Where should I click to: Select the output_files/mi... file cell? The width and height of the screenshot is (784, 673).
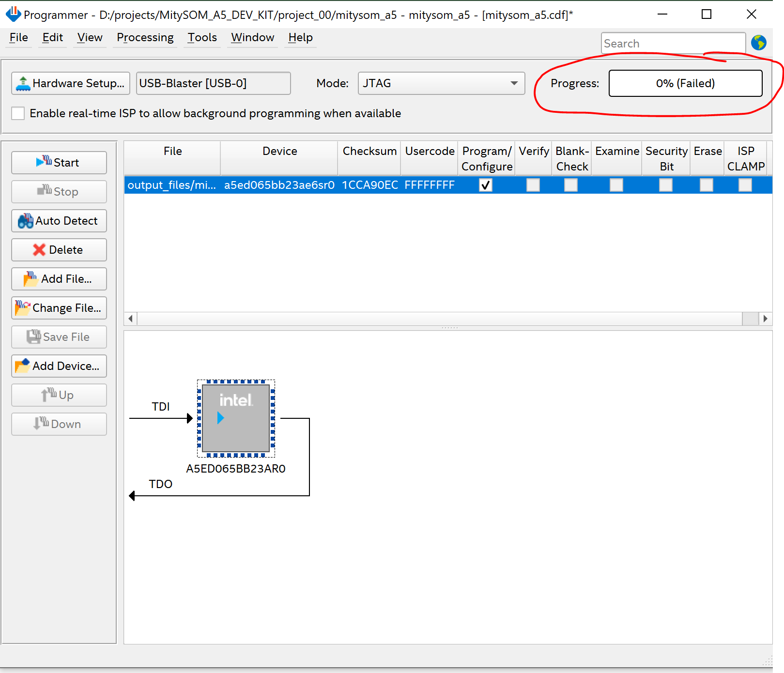point(172,185)
